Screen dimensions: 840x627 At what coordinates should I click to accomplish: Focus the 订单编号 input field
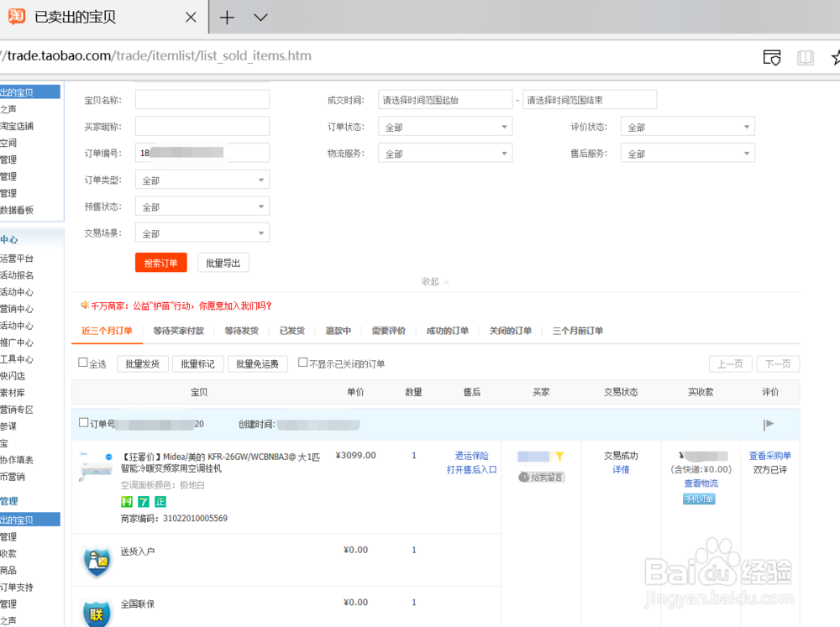(202, 153)
